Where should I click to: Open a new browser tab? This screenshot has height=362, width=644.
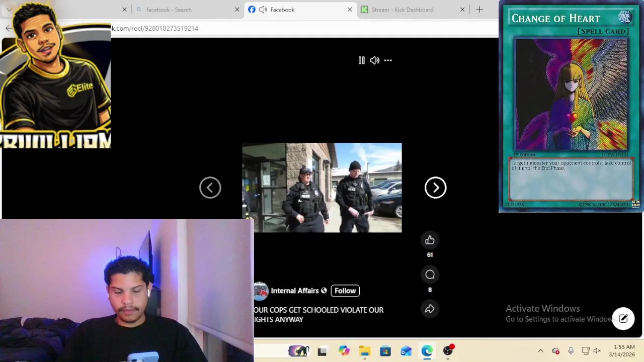479,10
